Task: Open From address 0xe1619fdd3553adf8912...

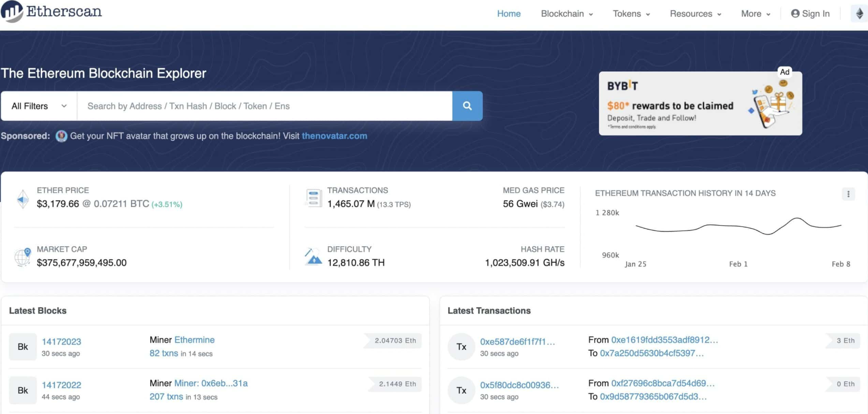Action: point(665,340)
